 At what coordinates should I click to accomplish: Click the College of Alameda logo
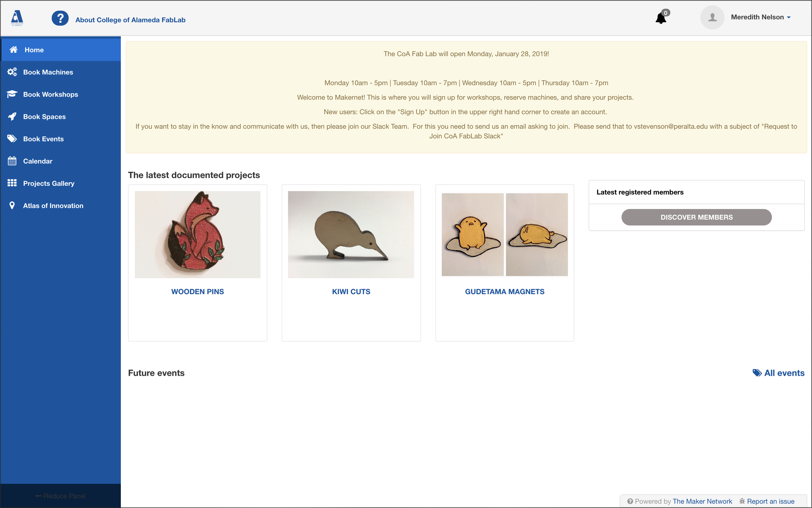17,18
